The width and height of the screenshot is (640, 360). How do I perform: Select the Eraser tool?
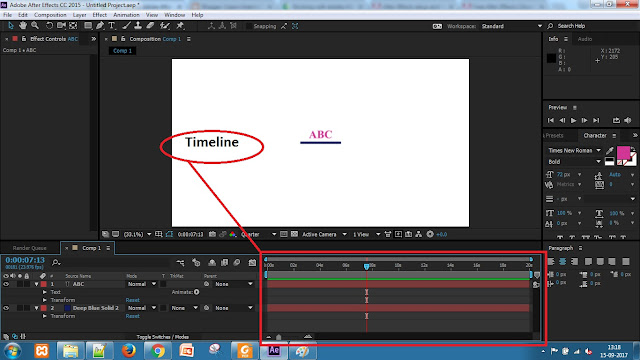150,26
